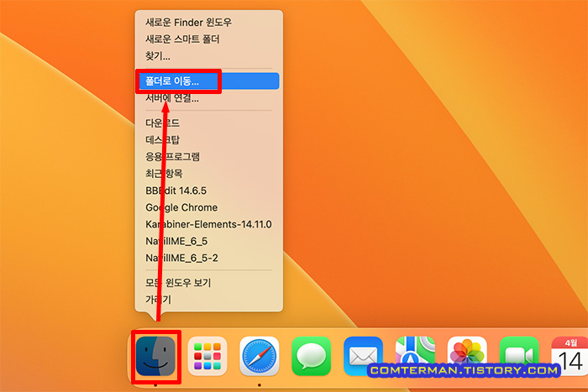The width and height of the screenshot is (588, 392).
Task: Open the Maps app icon
Action: (415, 356)
